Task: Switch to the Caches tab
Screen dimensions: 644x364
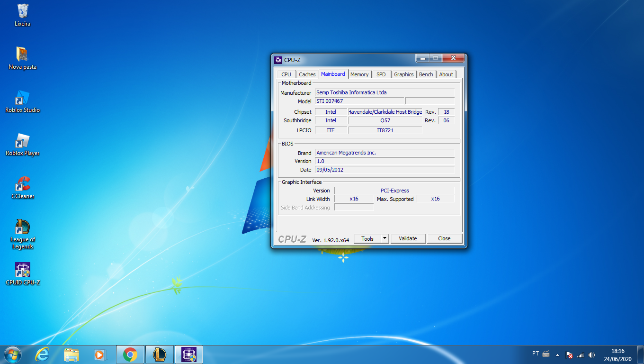Action: [307, 74]
